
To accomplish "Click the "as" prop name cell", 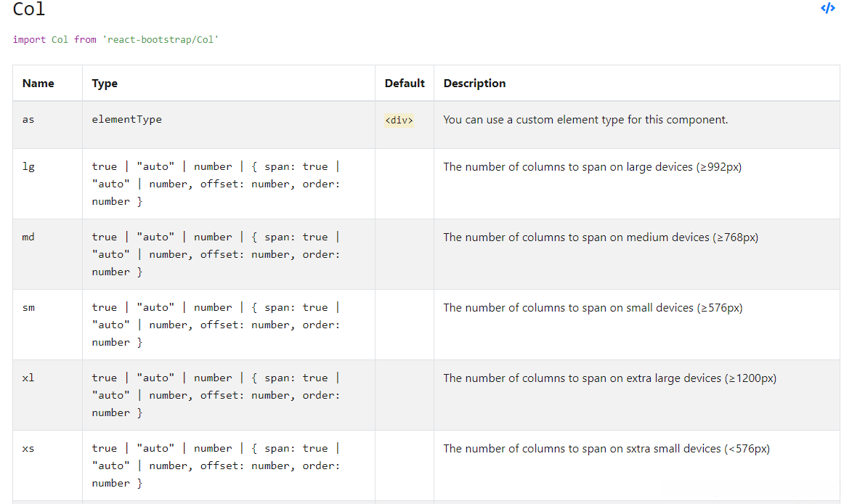I will coord(28,120).
